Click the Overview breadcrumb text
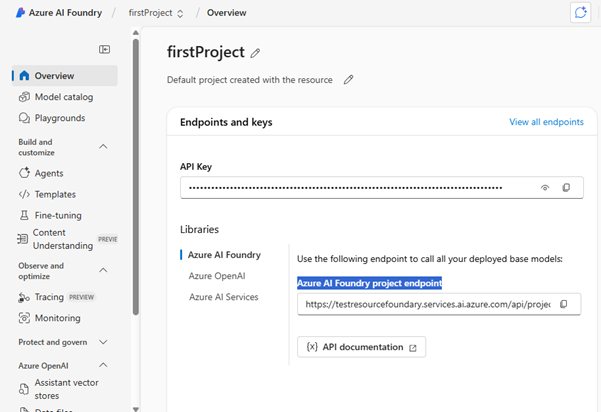This screenshot has width=601, height=412. (227, 13)
